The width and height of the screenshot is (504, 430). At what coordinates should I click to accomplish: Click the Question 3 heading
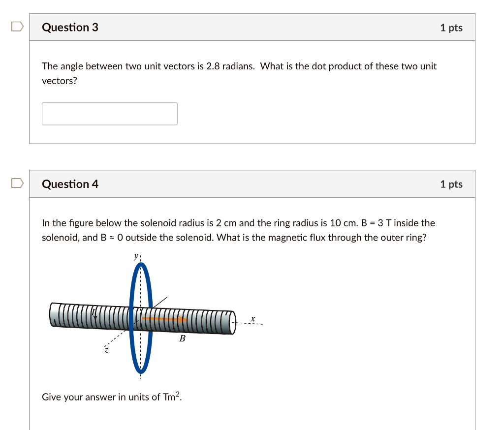(70, 28)
